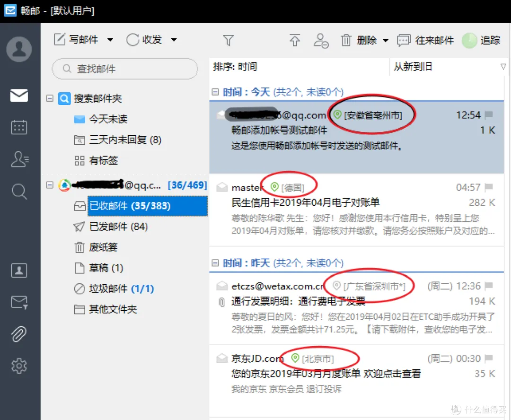Open the 删除 dropdown arrow
Screen dimensions: 511x420
click(x=386, y=41)
